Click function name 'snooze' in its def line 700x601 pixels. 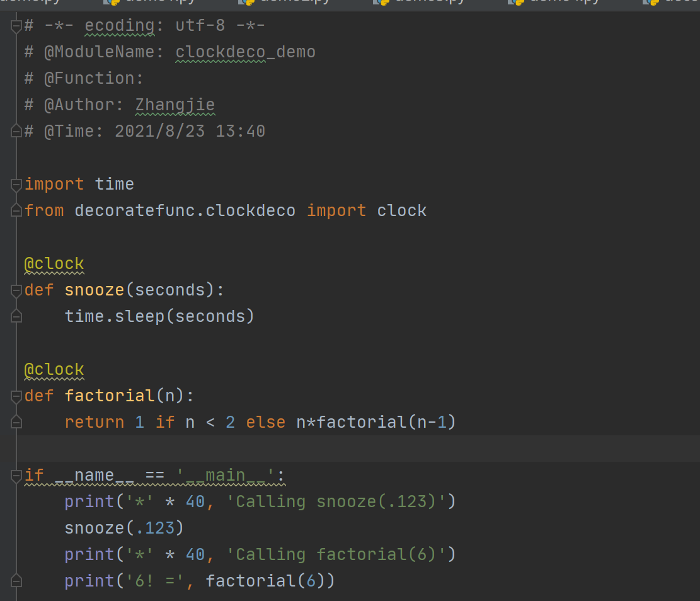point(95,290)
